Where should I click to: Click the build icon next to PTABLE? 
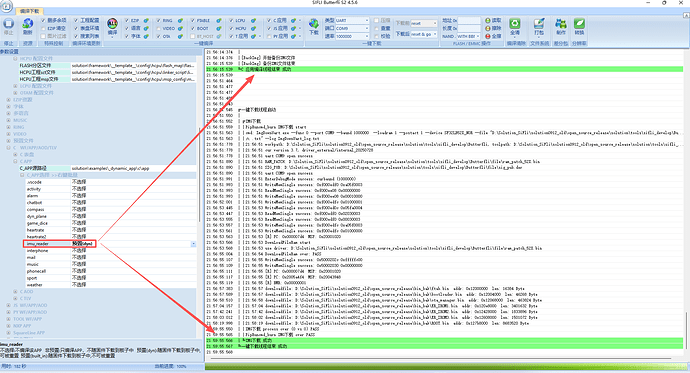pos(219,20)
